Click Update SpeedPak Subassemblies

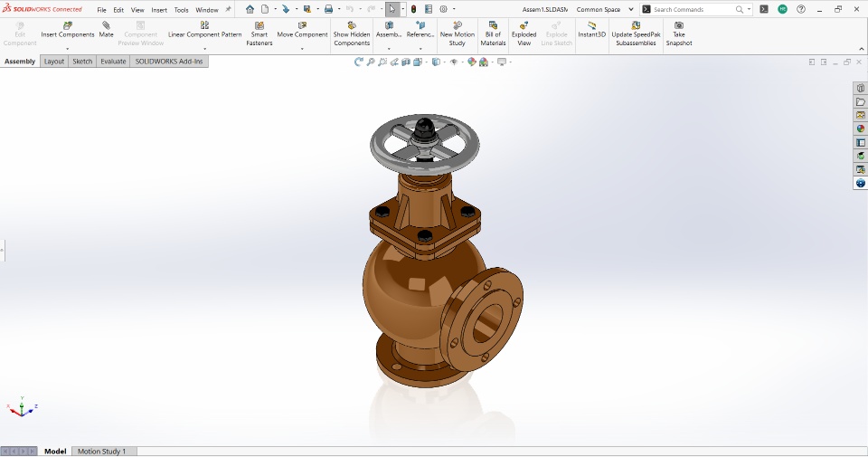(x=636, y=33)
